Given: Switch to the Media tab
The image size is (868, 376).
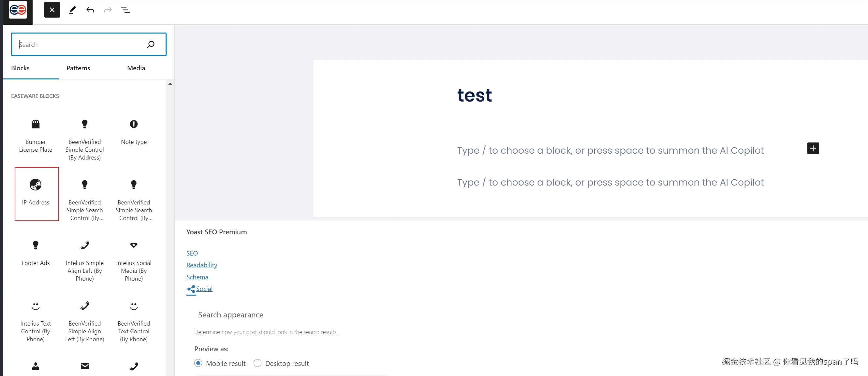Looking at the screenshot, I should click(136, 68).
